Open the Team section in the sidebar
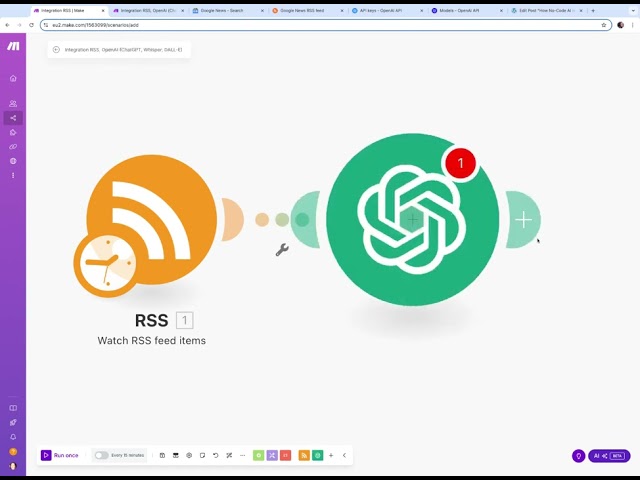 [x=13, y=103]
